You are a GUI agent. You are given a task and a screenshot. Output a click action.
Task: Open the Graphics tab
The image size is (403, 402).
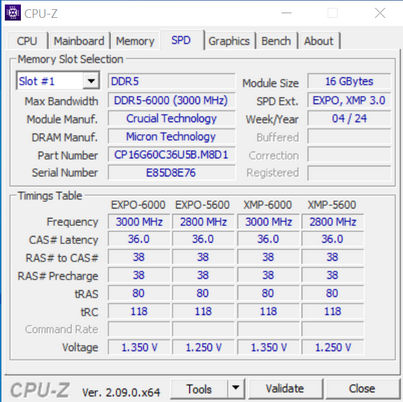click(x=229, y=41)
